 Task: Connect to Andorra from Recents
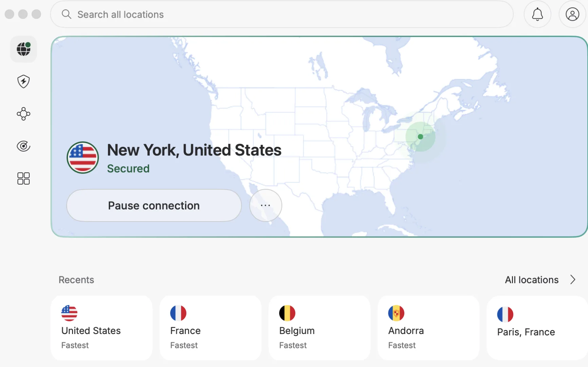[x=428, y=327]
